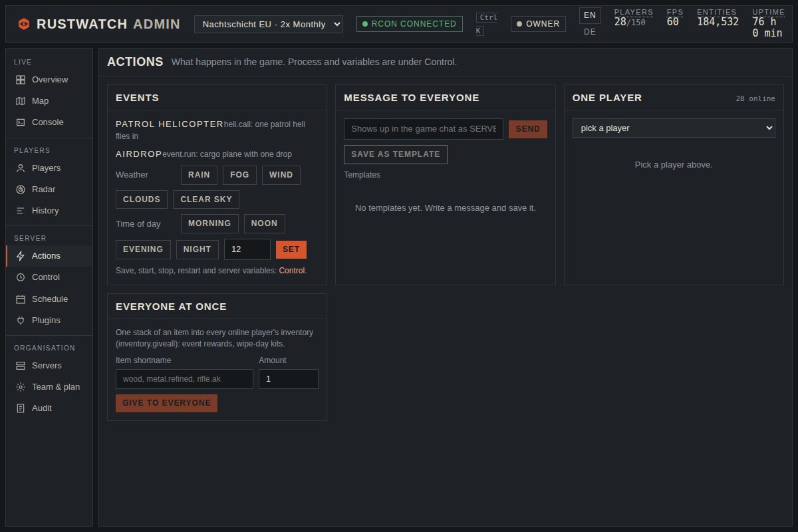Open the pick a player dropdown
Screen dimensions: 798x532
click(674, 128)
